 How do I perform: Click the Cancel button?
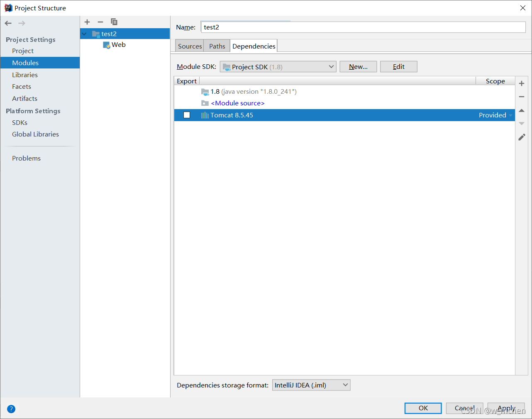click(464, 408)
